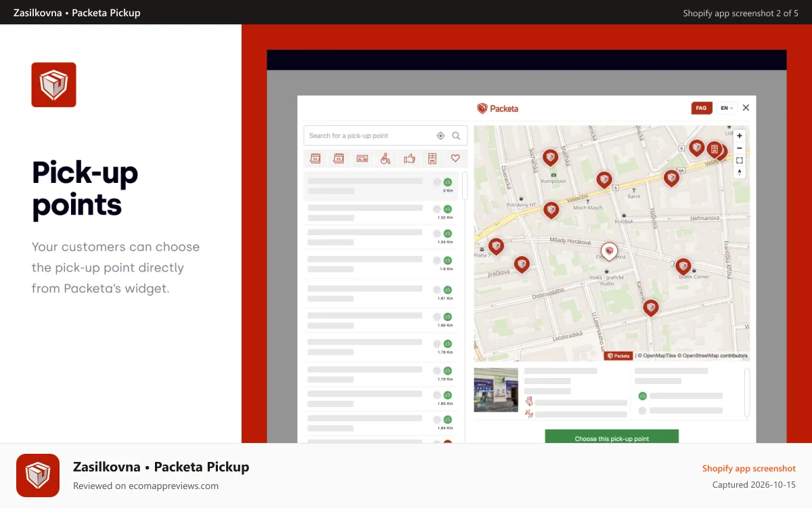The image size is (812, 508).
Task: Reset map compass bearing
Action: coord(740,173)
